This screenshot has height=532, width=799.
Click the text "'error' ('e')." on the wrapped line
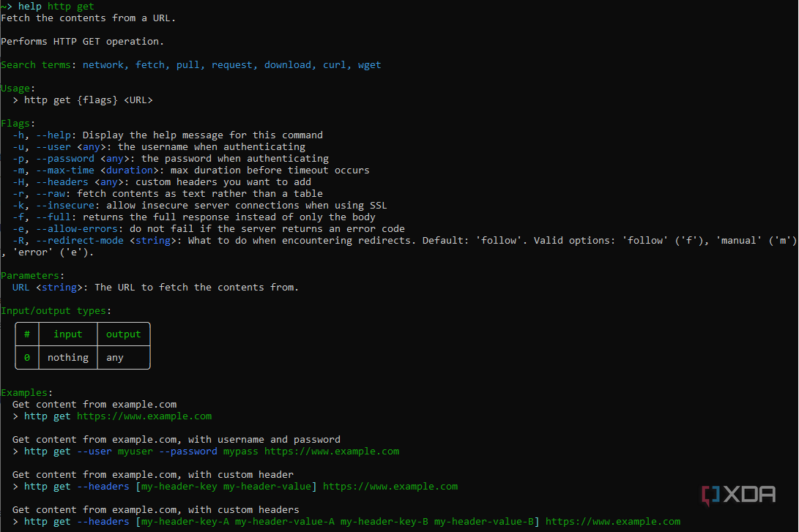[53, 252]
